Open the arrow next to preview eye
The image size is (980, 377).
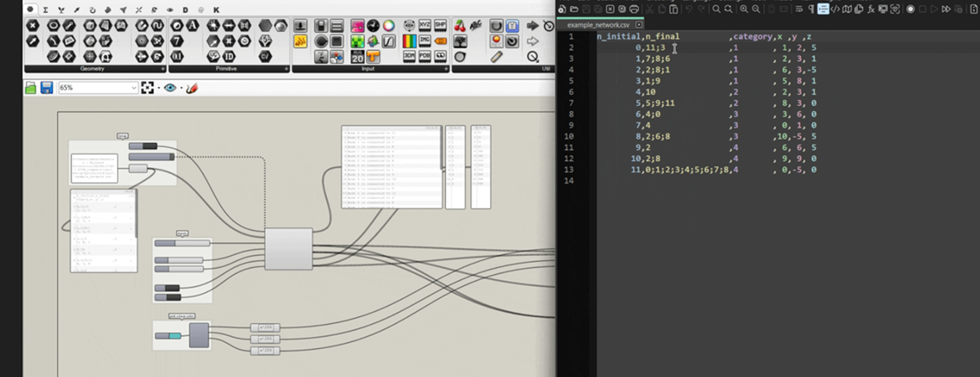[x=181, y=88]
